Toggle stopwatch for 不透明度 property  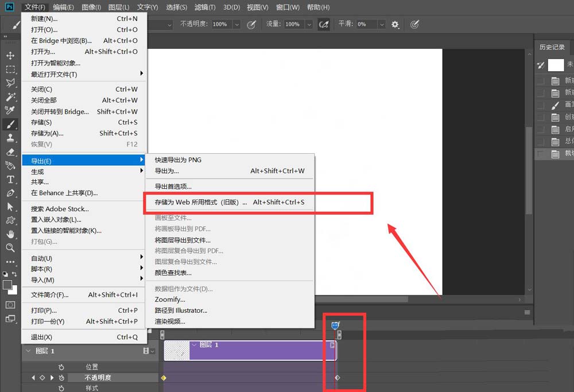[x=61, y=377]
